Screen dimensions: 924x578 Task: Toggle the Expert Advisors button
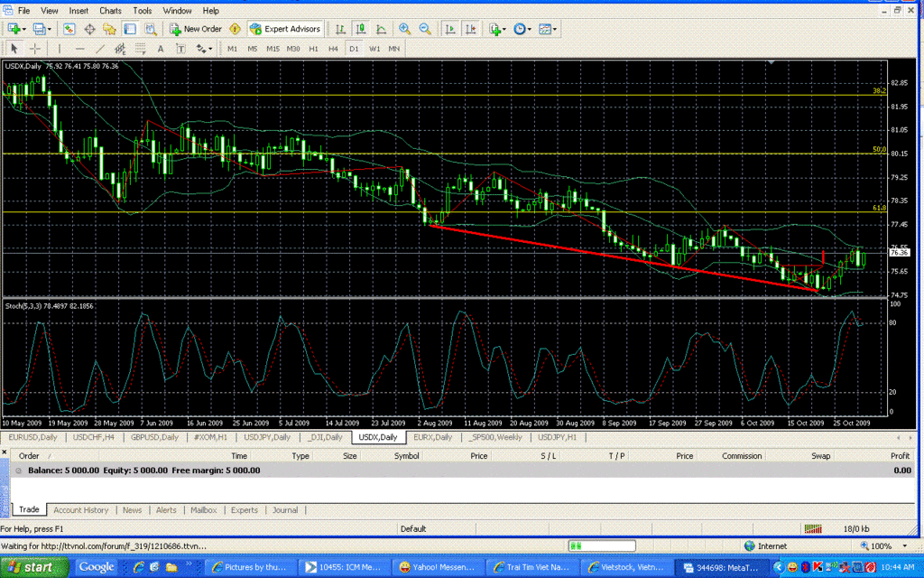click(285, 28)
